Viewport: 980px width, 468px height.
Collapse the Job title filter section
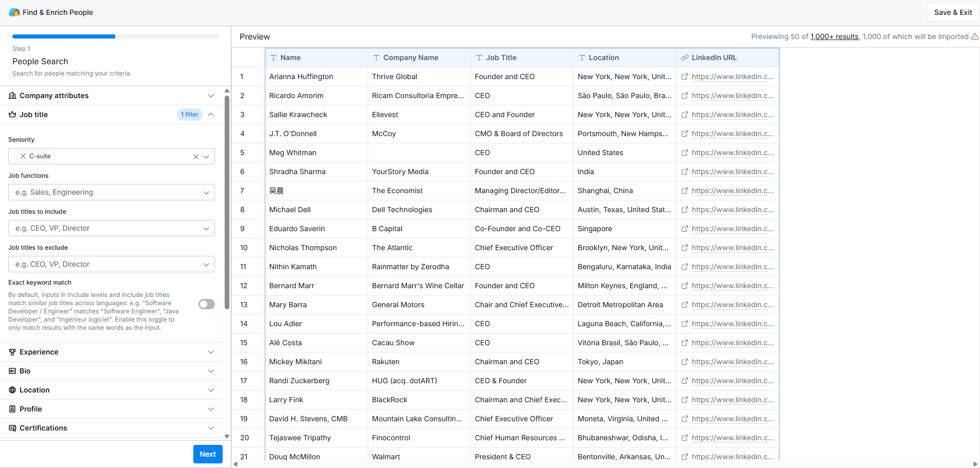click(211, 115)
